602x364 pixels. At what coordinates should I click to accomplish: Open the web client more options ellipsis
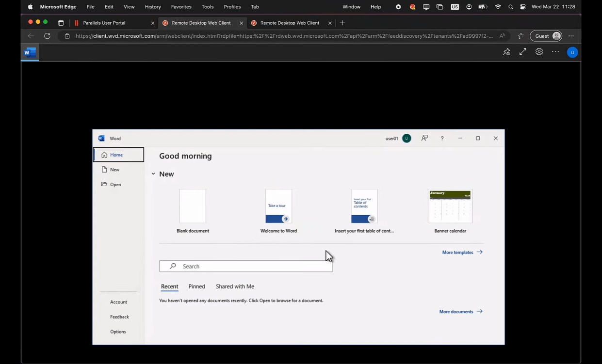[555, 52]
